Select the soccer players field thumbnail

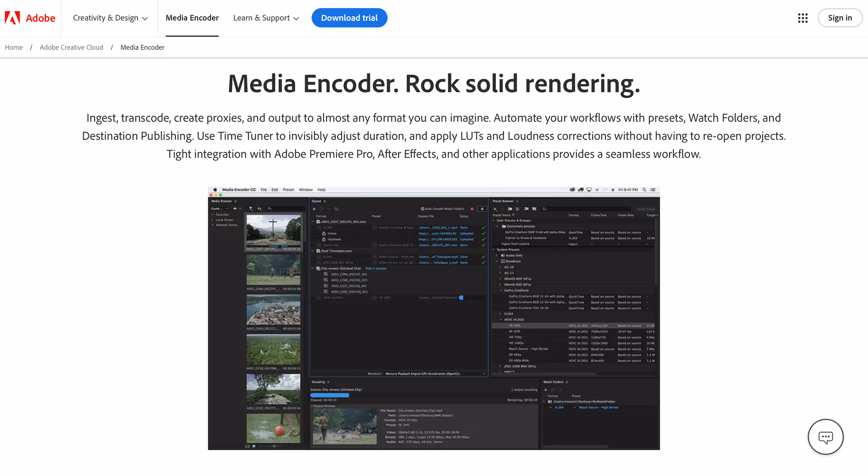[x=273, y=270]
